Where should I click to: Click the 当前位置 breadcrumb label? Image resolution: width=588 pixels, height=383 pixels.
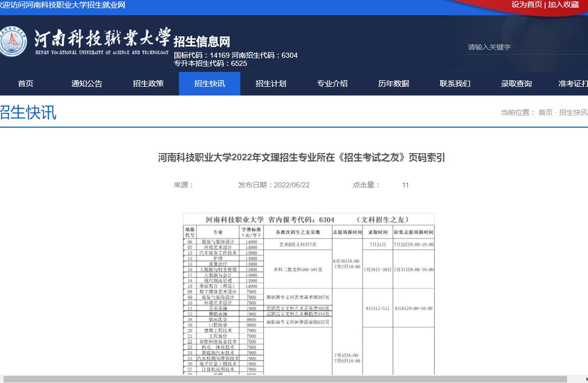point(517,112)
